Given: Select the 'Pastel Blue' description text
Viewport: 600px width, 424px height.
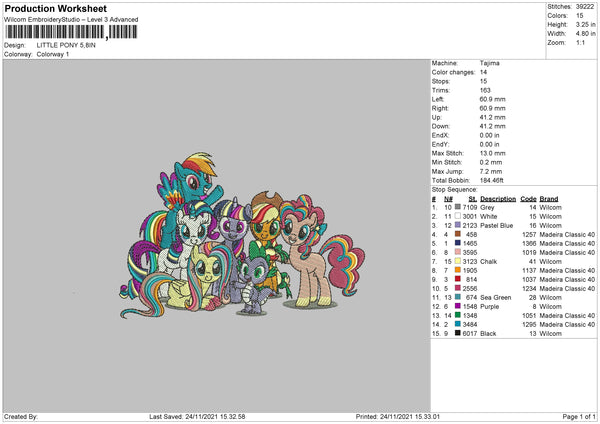Looking at the screenshot, I should tap(496, 225).
